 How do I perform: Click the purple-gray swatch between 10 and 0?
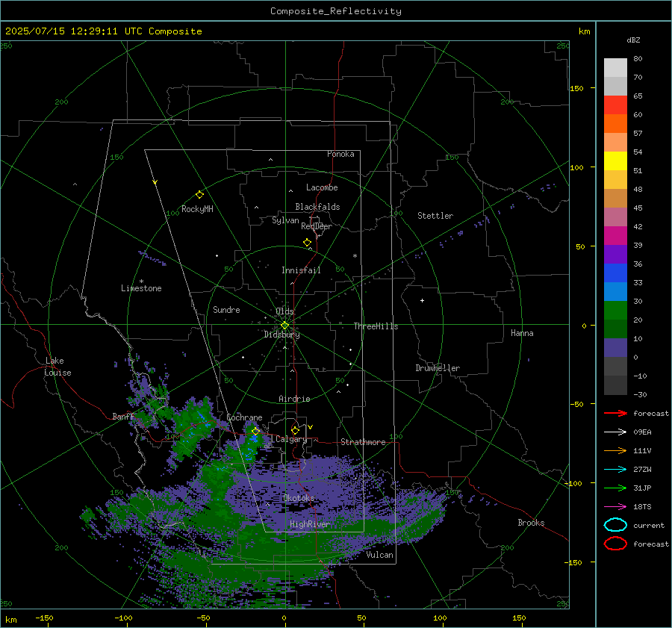(615, 347)
